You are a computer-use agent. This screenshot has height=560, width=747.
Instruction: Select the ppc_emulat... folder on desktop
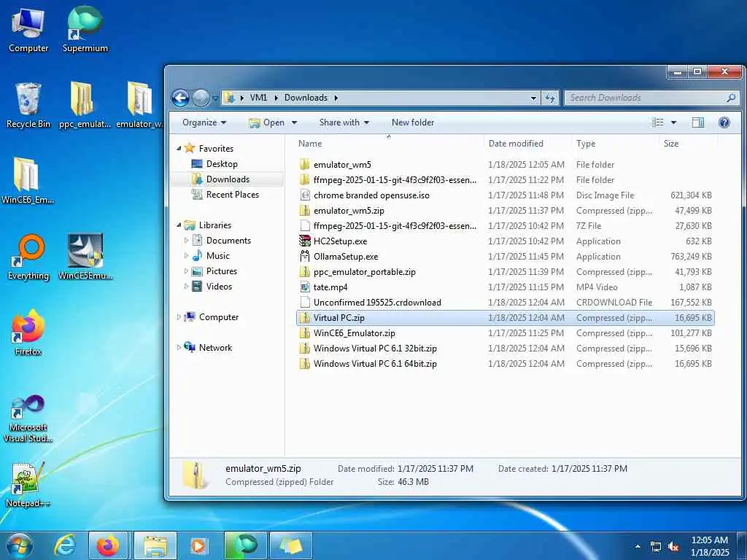[85, 105]
